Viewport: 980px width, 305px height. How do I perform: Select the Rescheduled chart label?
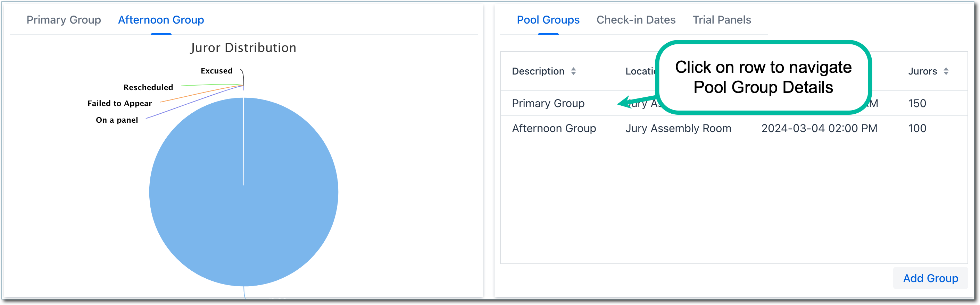click(148, 87)
